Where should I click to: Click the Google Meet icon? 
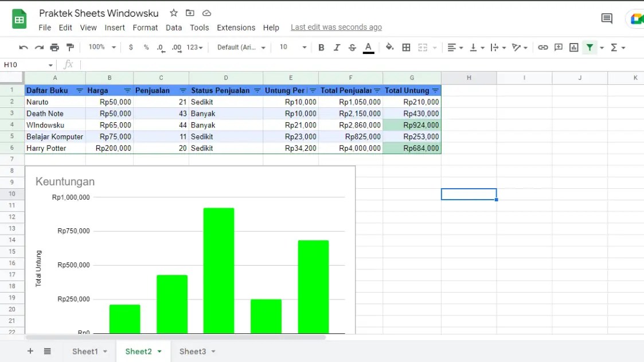(636, 19)
